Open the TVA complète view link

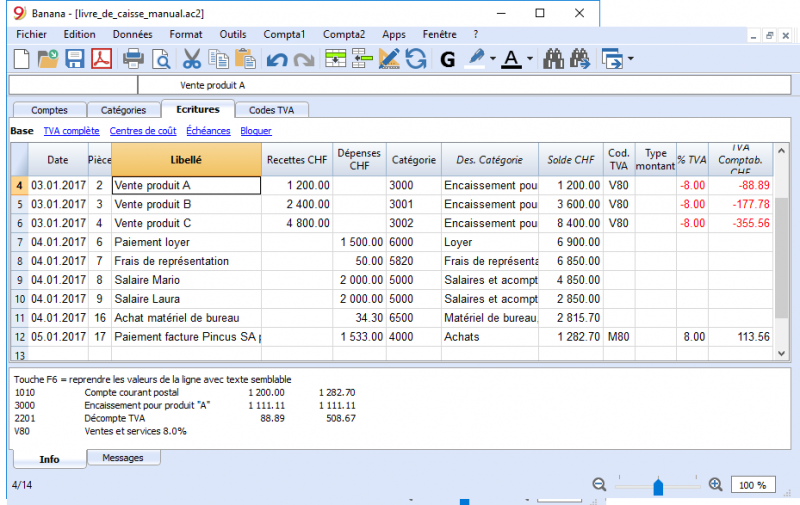pyautogui.click(x=71, y=131)
